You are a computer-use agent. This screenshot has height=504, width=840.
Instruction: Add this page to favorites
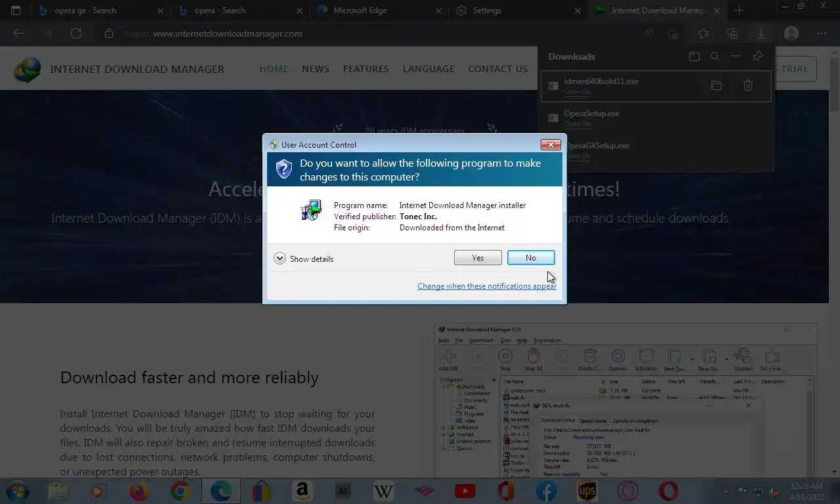(672, 33)
